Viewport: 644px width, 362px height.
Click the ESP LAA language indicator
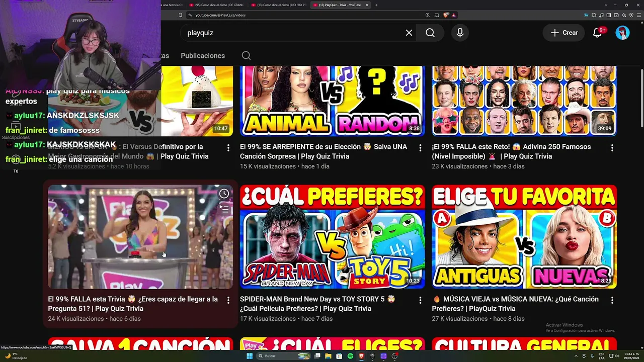pos(602,356)
